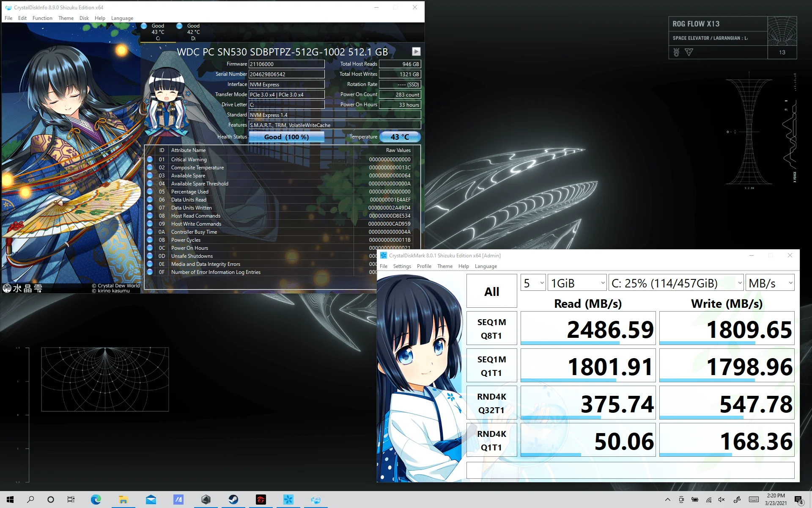Run the RND4K Q1T1 test

[x=492, y=441]
